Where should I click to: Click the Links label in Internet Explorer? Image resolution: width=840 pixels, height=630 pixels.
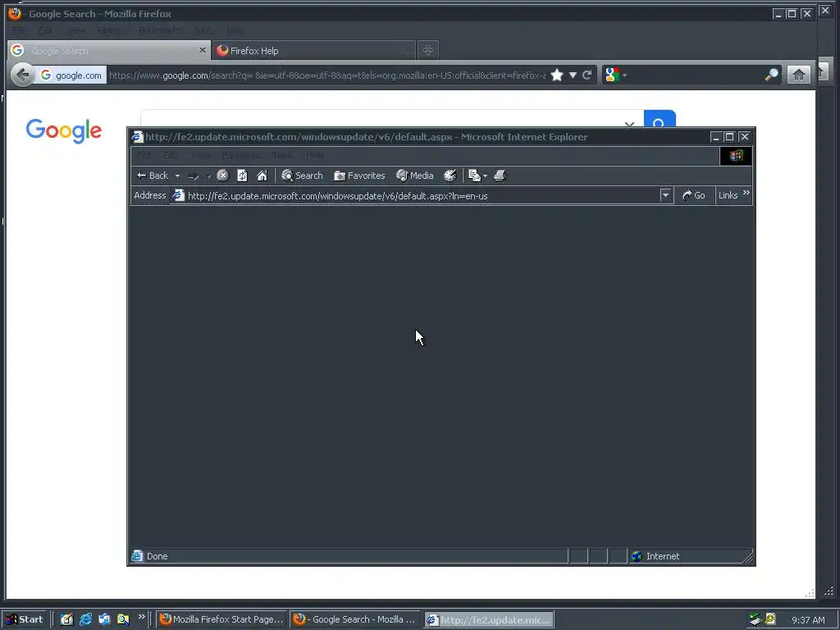coord(728,195)
